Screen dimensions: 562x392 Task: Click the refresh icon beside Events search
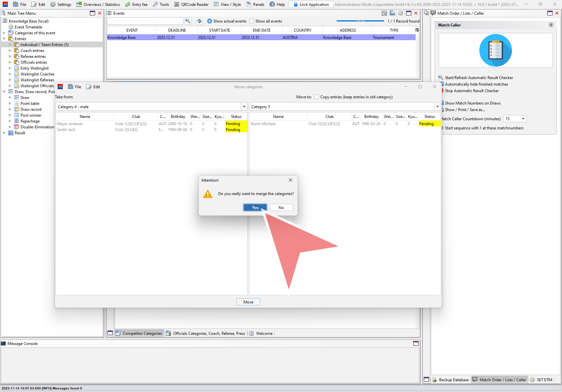[199, 21]
